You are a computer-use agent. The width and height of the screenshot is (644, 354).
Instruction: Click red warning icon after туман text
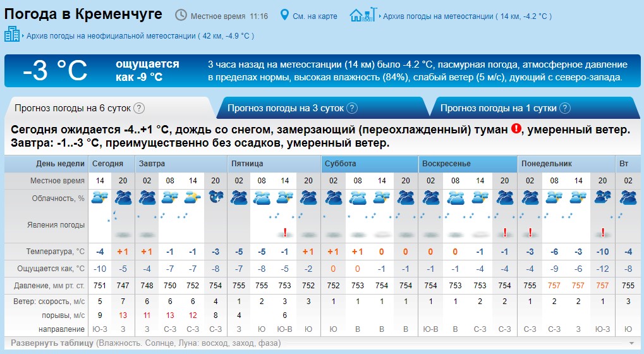[x=516, y=129]
